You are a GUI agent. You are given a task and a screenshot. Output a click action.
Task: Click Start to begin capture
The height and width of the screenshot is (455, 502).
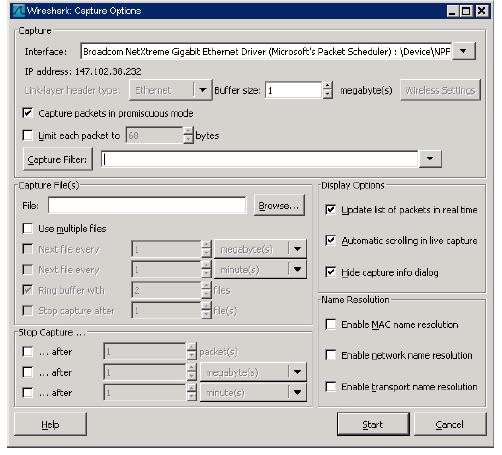(373, 424)
